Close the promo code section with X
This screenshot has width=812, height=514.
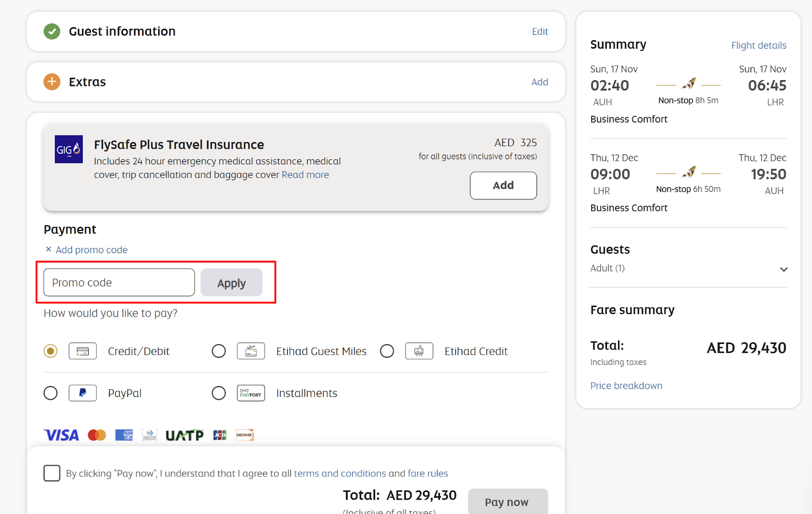pos(49,249)
